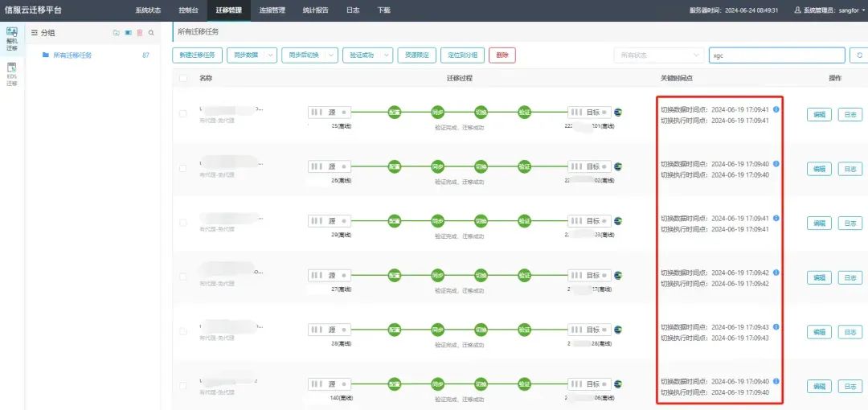Click the 资源预定 button

[x=417, y=55]
